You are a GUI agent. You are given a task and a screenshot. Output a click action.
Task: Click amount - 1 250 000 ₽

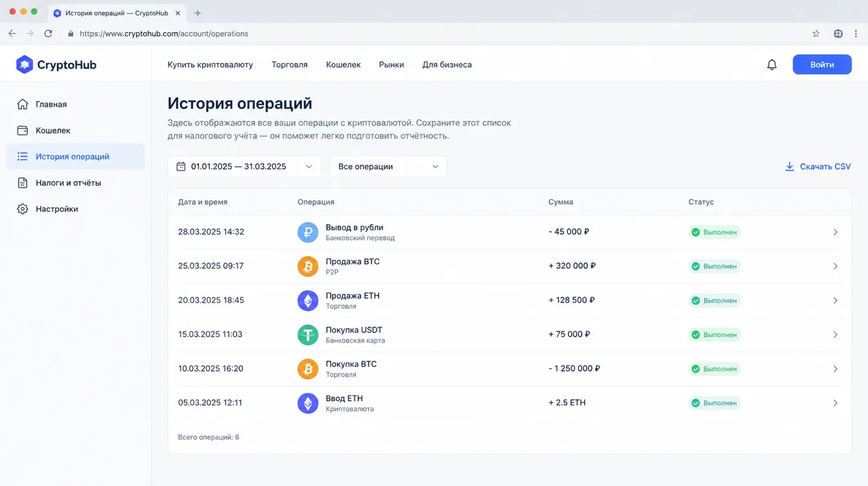tap(574, 368)
